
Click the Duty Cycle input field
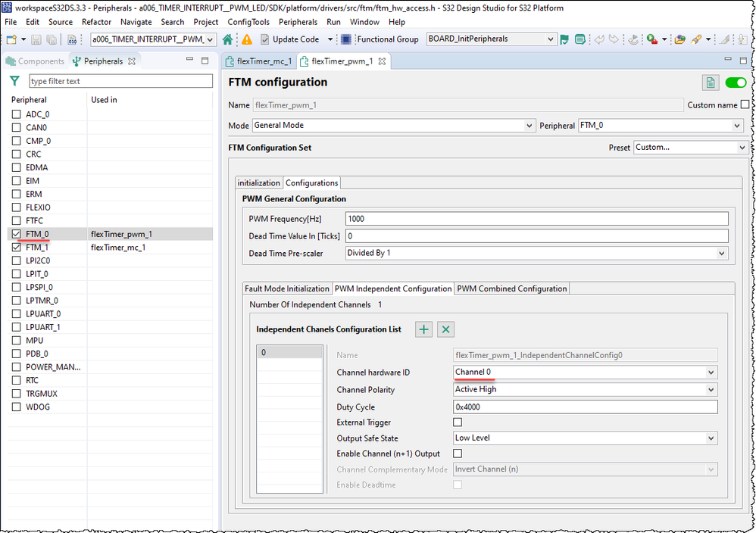tap(586, 407)
